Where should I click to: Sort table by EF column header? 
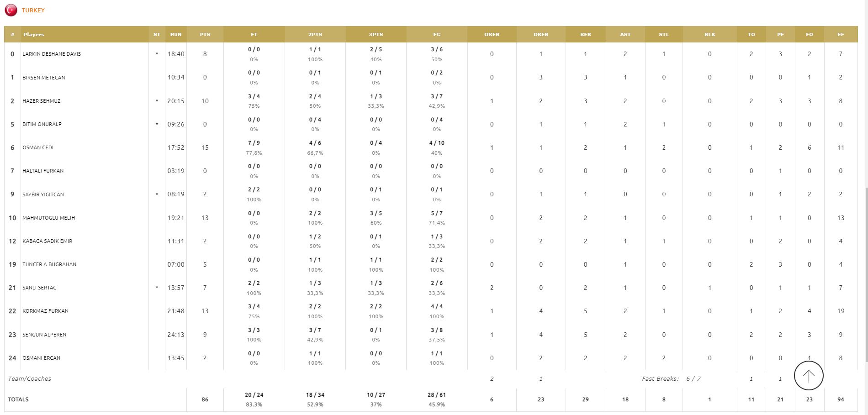click(841, 34)
